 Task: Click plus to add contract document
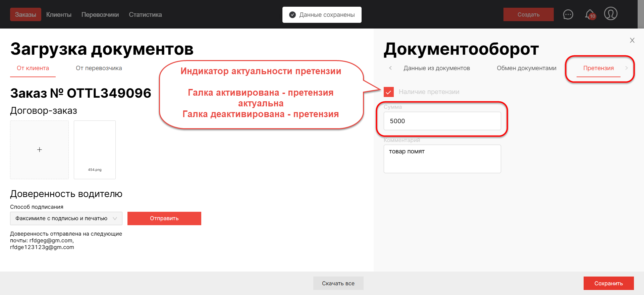click(x=40, y=150)
